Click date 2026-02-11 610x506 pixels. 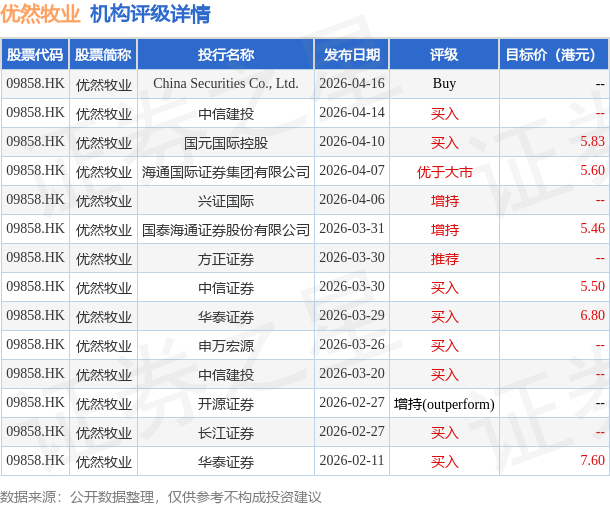(352, 460)
